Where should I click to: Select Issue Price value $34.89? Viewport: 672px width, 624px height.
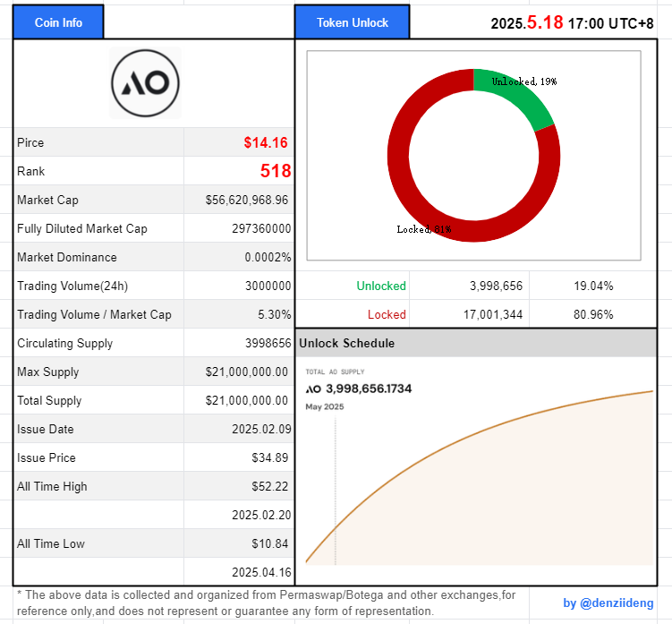[270, 458]
